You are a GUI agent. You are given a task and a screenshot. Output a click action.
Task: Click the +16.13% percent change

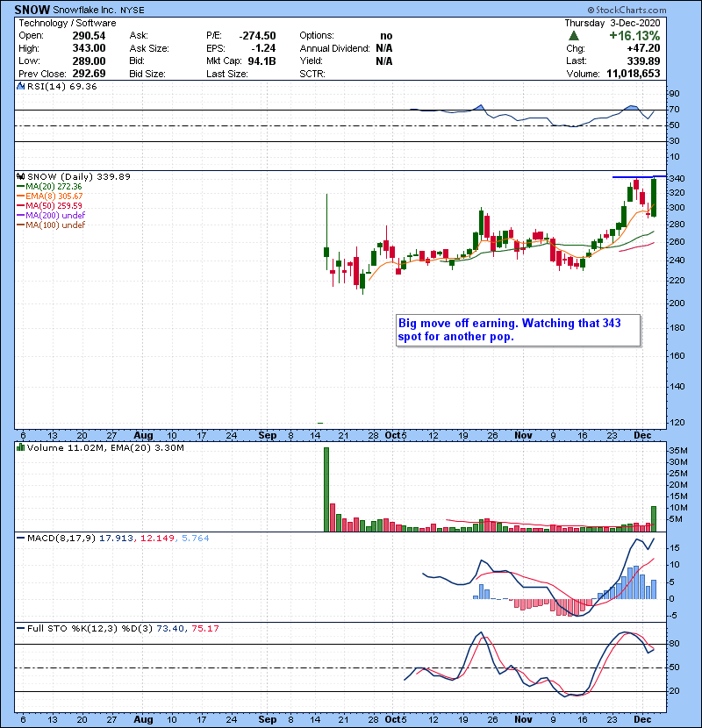634,36
